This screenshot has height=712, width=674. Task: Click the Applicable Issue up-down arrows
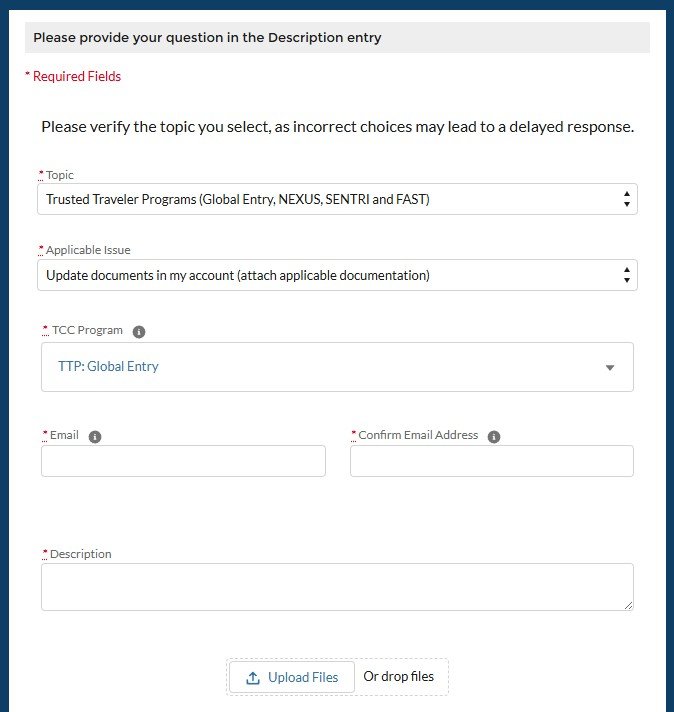[627, 275]
